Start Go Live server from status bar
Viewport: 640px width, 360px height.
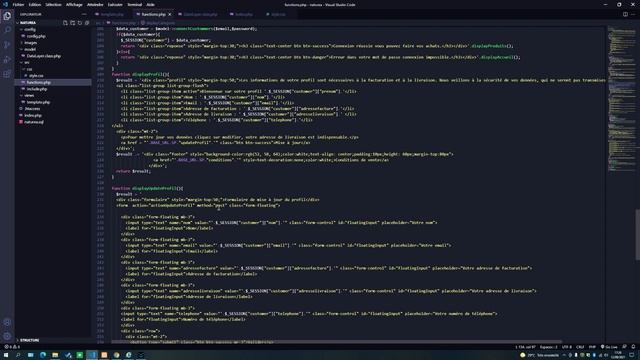click(609, 347)
